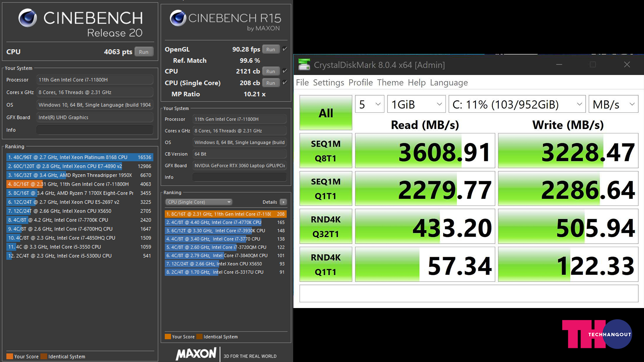Image resolution: width=644 pixels, height=362 pixels.
Task: Click the SEQ1M Q1T1 write result 2286.64
Action: point(568,189)
